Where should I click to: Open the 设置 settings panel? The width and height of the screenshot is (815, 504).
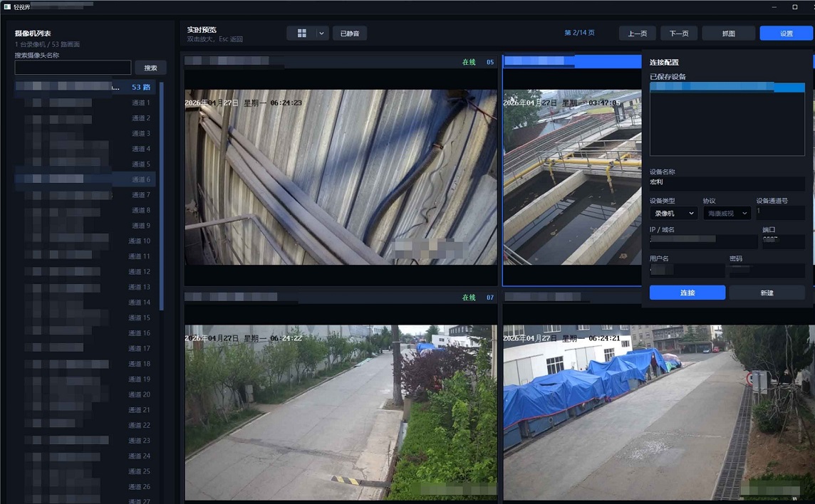[786, 33]
